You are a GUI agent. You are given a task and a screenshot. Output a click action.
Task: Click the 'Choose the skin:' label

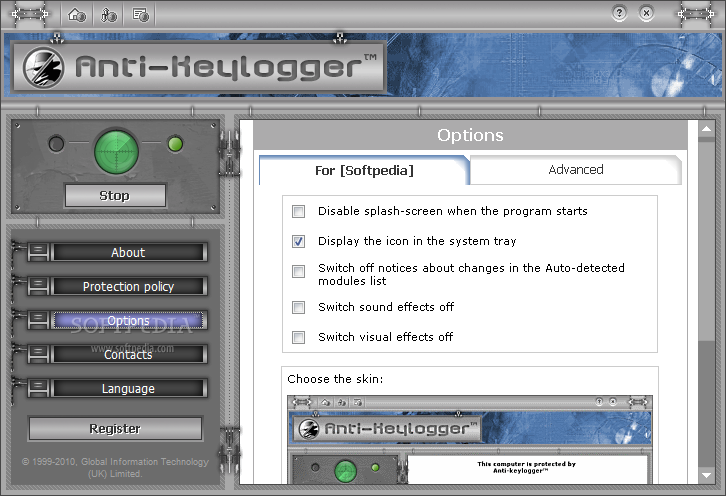(335, 379)
